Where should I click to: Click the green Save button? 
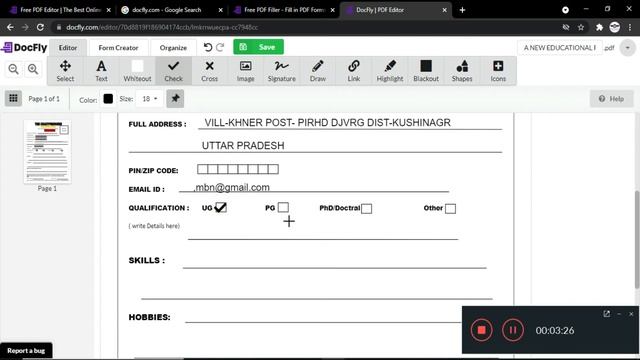pyautogui.click(x=258, y=47)
